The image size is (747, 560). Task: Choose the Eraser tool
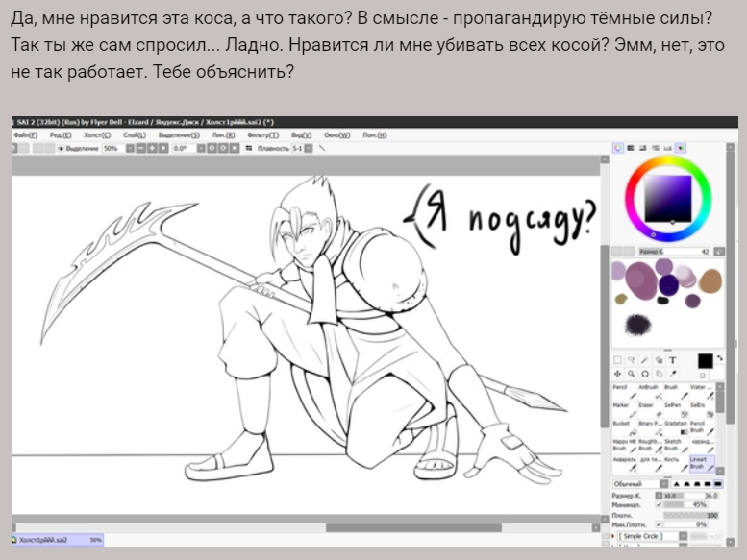pos(647,410)
